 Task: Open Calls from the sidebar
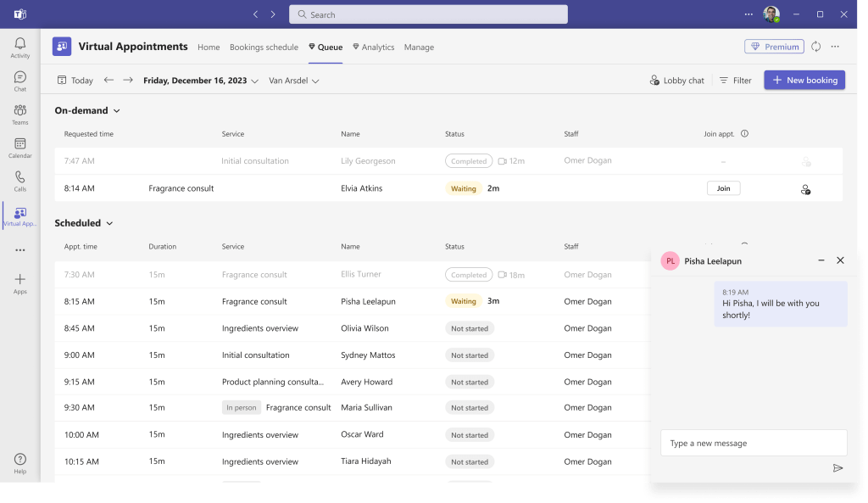pyautogui.click(x=19, y=182)
